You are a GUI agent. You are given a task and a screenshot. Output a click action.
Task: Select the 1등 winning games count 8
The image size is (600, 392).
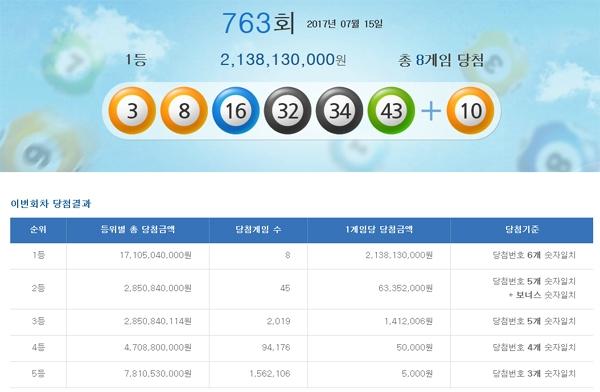pyautogui.click(x=287, y=255)
